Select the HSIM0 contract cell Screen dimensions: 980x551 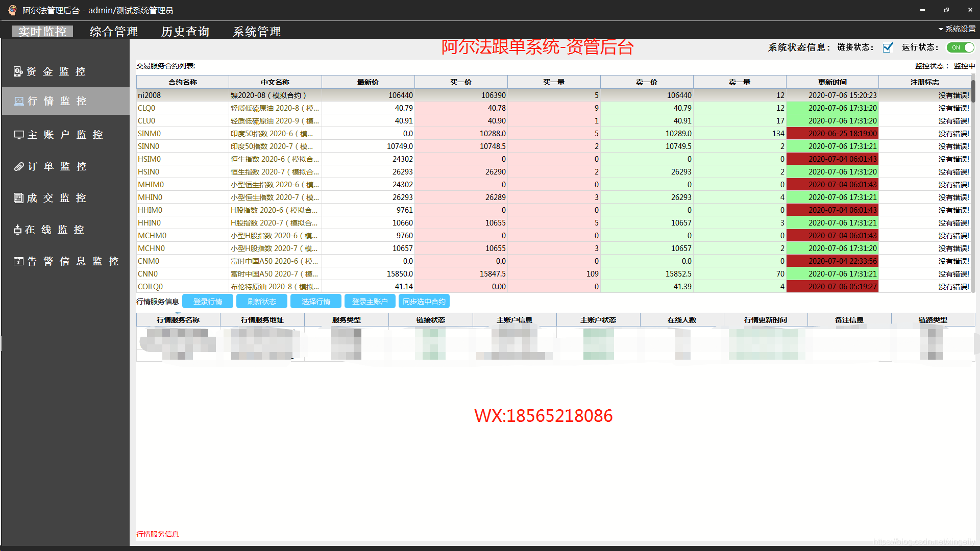(183, 159)
